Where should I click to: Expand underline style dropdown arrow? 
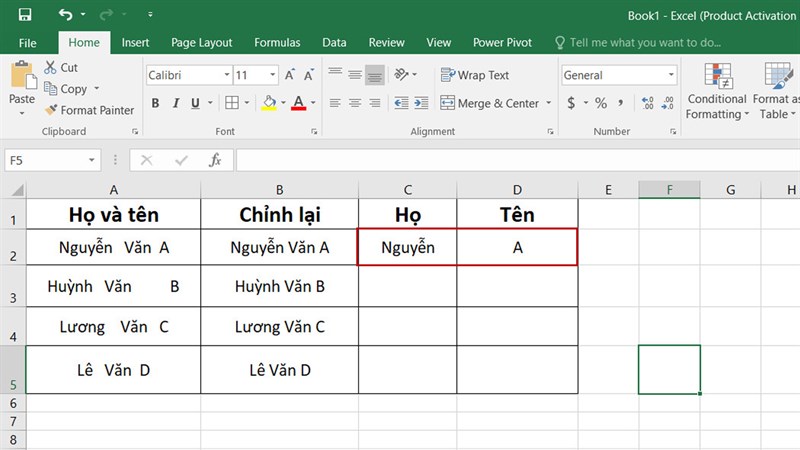210,103
